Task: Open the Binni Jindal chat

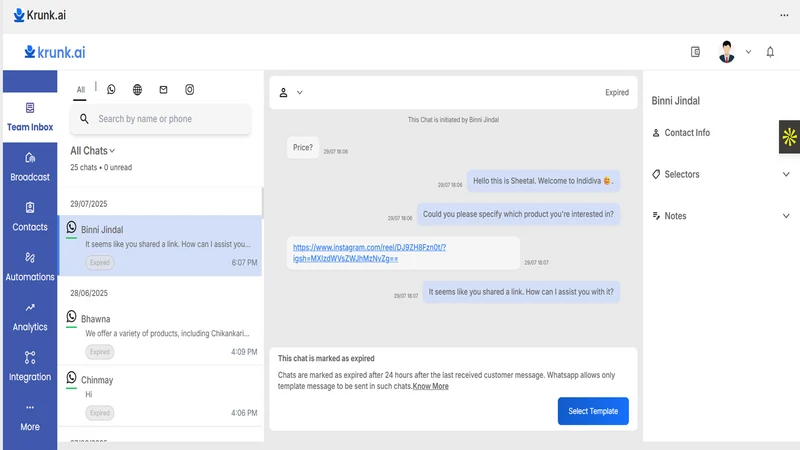Action: [161, 245]
